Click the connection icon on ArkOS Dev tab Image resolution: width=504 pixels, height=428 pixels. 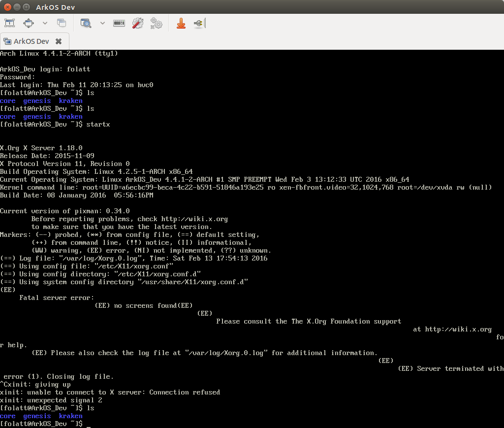point(7,41)
